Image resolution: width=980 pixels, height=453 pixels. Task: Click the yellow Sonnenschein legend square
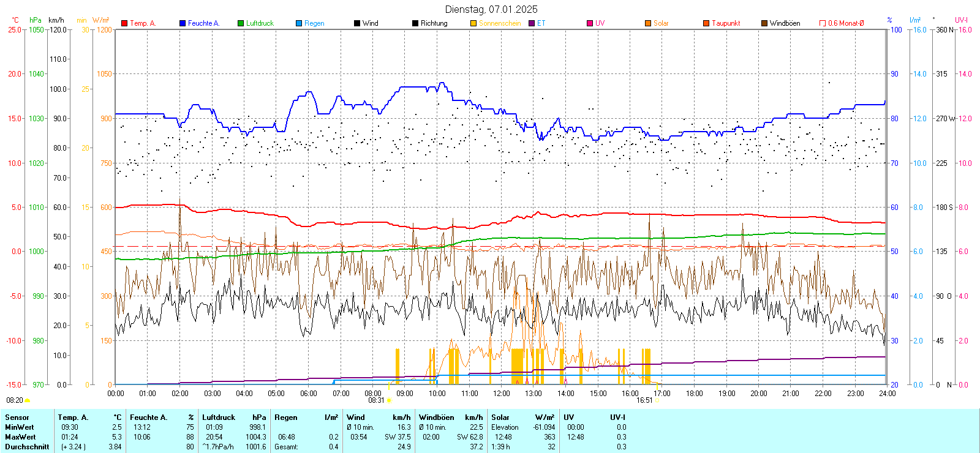pyautogui.click(x=473, y=23)
